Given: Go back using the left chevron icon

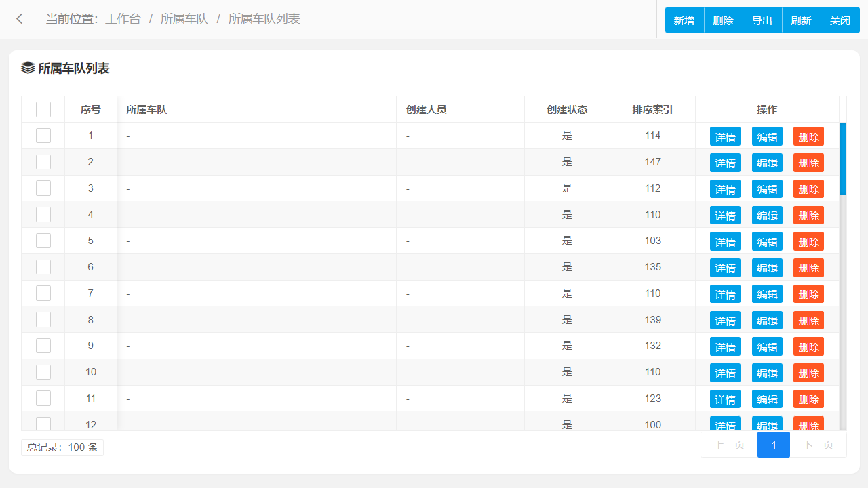Looking at the screenshot, I should click(20, 19).
